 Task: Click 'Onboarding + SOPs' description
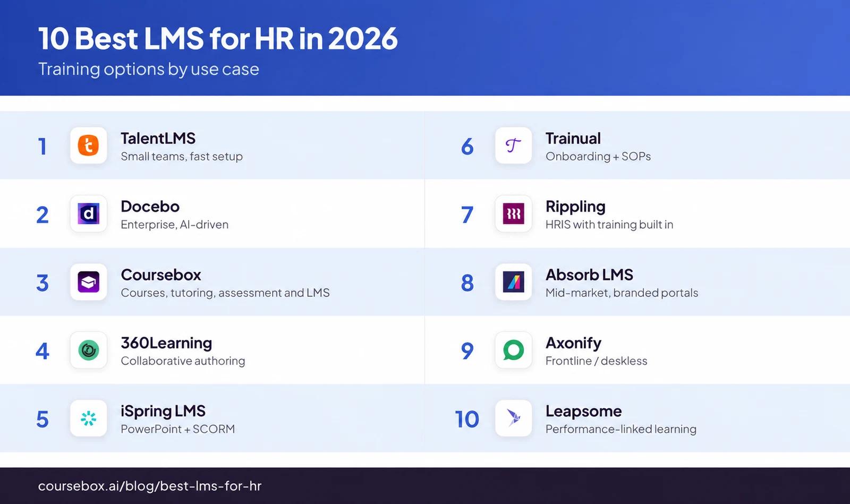point(598,157)
